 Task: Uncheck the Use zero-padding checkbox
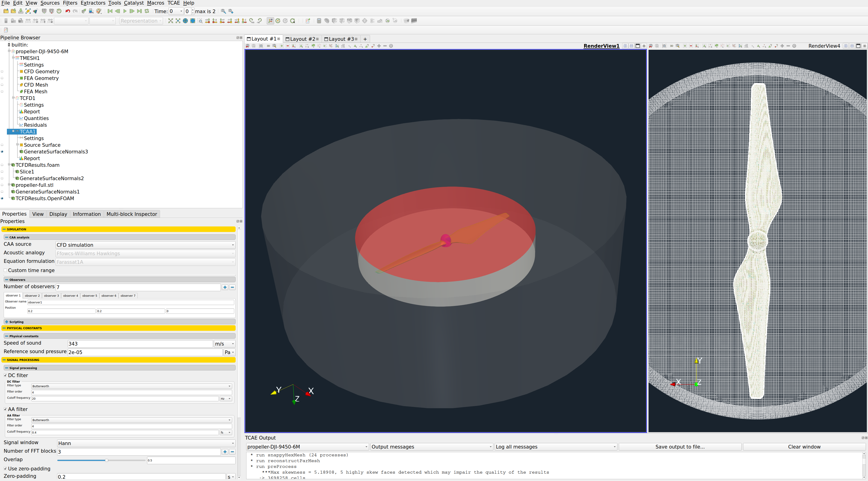(x=5, y=469)
